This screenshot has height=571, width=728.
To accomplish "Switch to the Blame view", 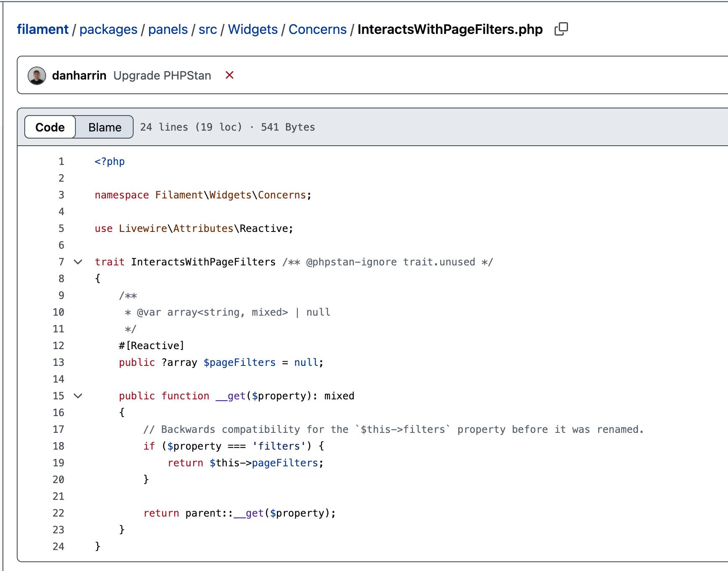I will [x=105, y=127].
